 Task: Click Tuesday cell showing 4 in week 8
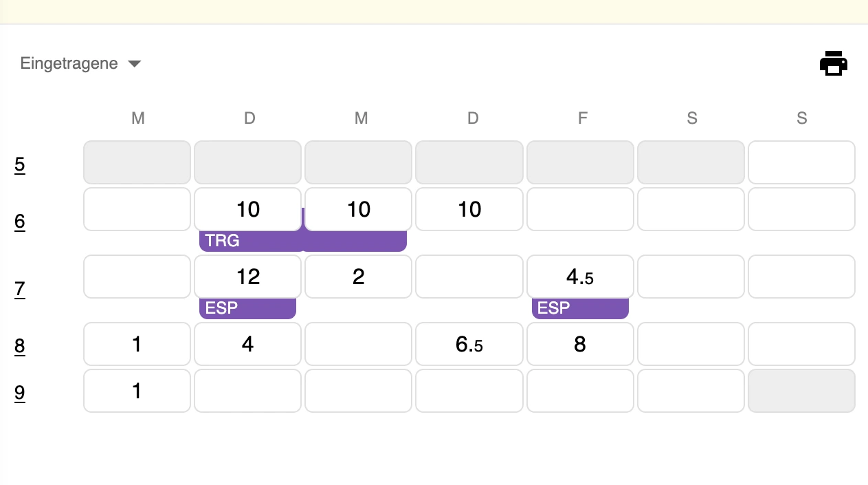pyautogui.click(x=248, y=344)
